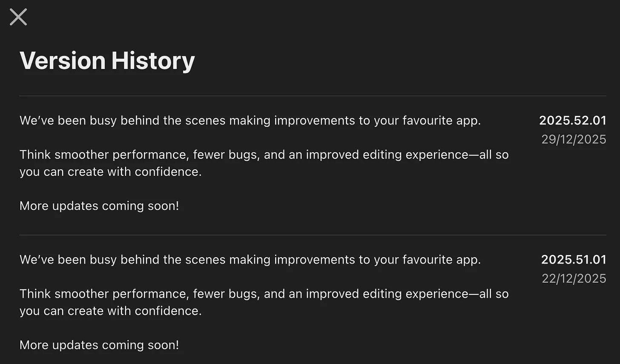Click "improved editing experience" in 2025.51.01 entry
Image resolution: width=620 pixels, height=364 pixels.
coord(387,294)
